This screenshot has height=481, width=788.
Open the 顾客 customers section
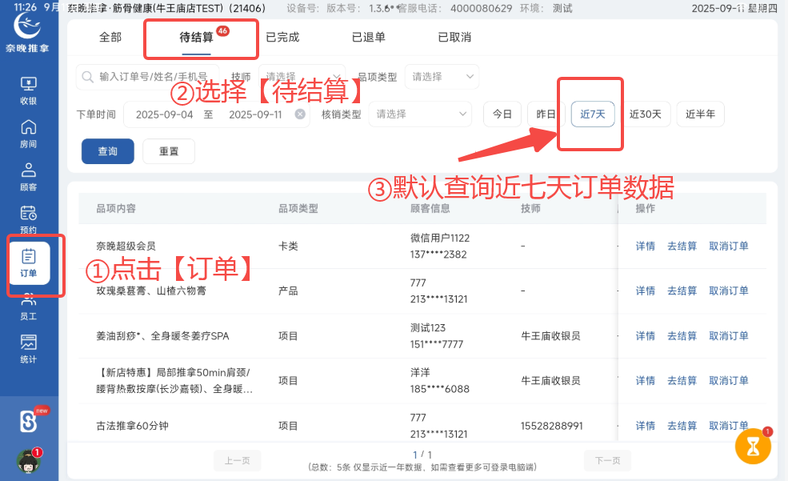[x=28, y=176]
